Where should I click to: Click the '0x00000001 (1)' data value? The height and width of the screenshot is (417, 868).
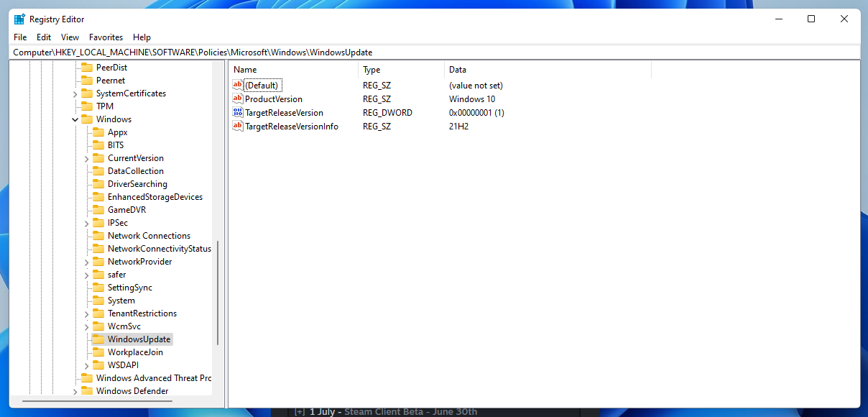point(476,113)
